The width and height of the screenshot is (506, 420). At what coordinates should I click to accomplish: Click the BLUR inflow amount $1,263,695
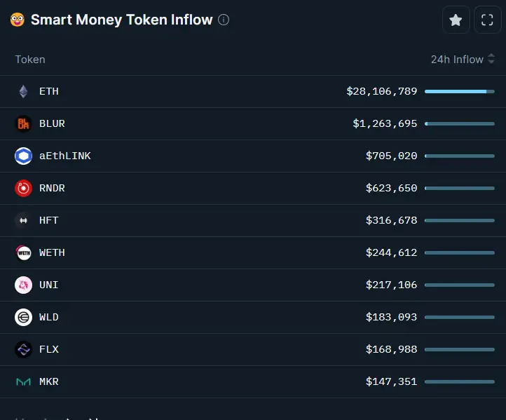pos(385,123)
